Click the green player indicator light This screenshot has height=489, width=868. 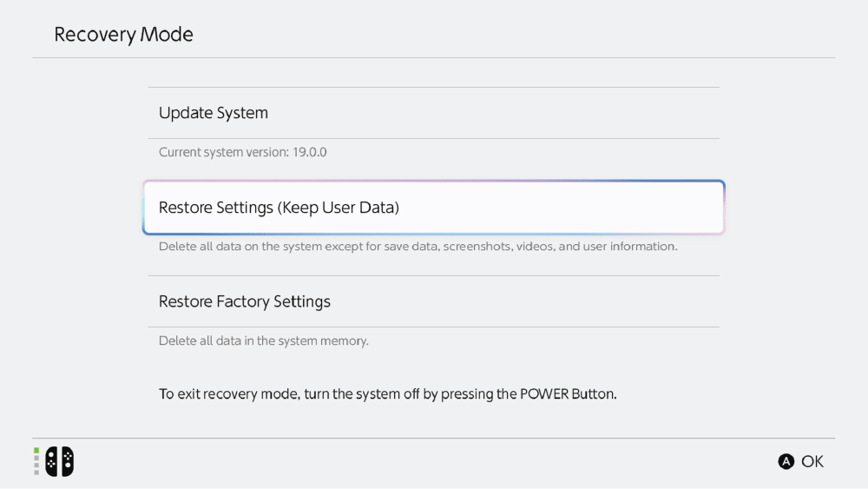(36, 451)
